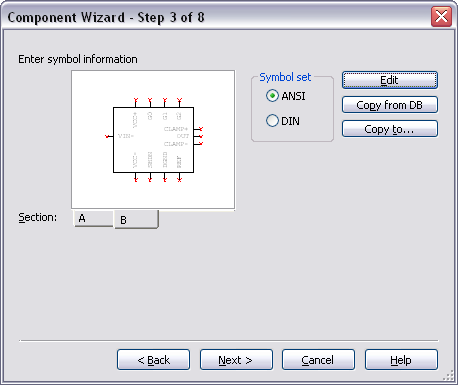Click the Copy to... button

point(390,129)
